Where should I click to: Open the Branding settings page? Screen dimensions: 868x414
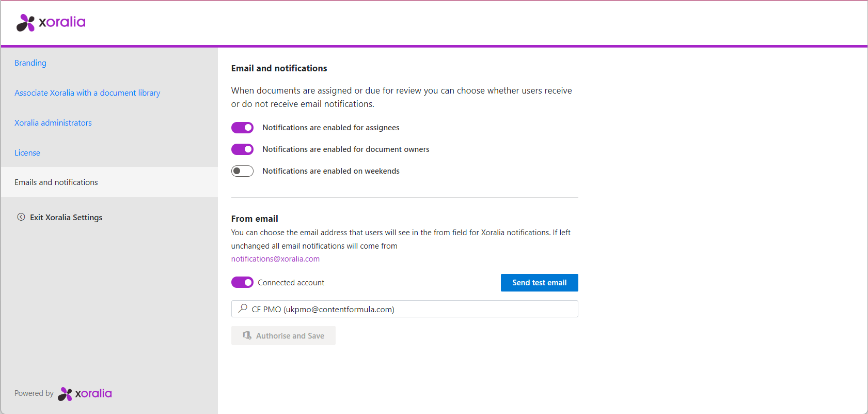(30, 63)
